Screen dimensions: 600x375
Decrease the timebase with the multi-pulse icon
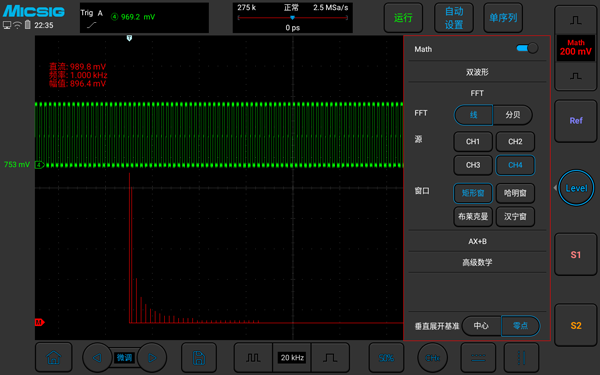pyautogui.click(x=253, y=357)
